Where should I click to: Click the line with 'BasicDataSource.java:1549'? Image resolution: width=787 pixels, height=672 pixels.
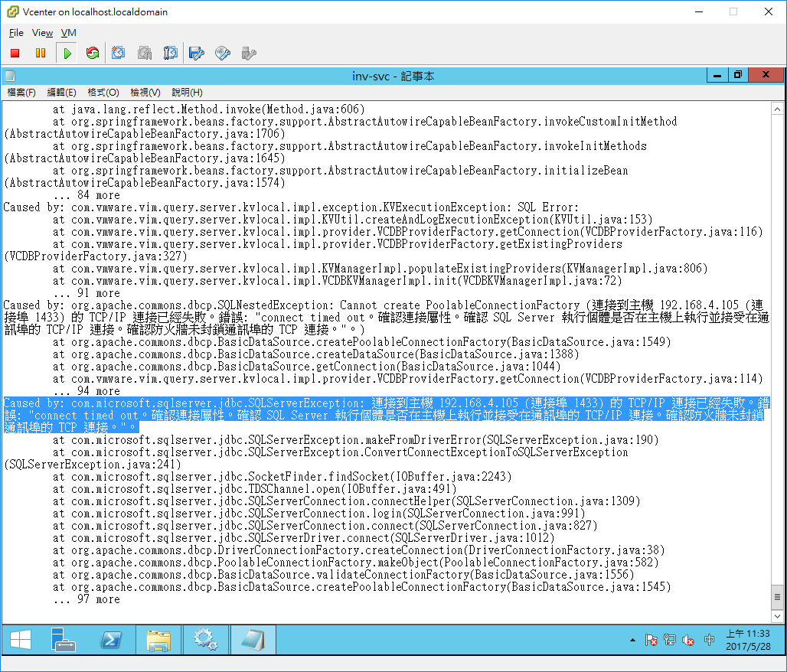[x=362, y=342]
